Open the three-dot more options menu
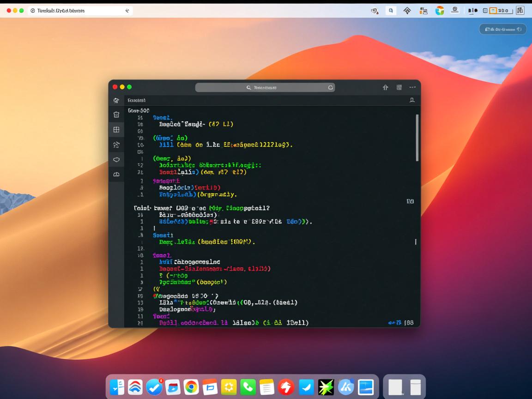532x399 pixels. tap(412, 87)
